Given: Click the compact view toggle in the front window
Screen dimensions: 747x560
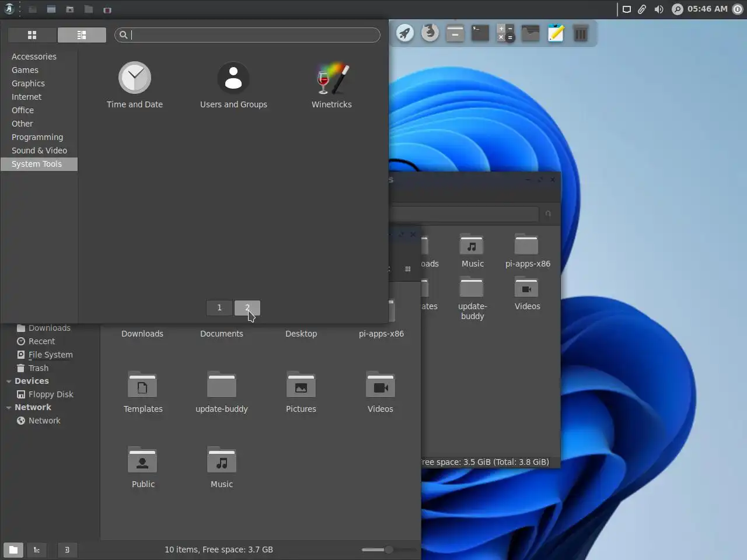Looking at the screenshot, I should pyautogui.click(x=407, y=269).
